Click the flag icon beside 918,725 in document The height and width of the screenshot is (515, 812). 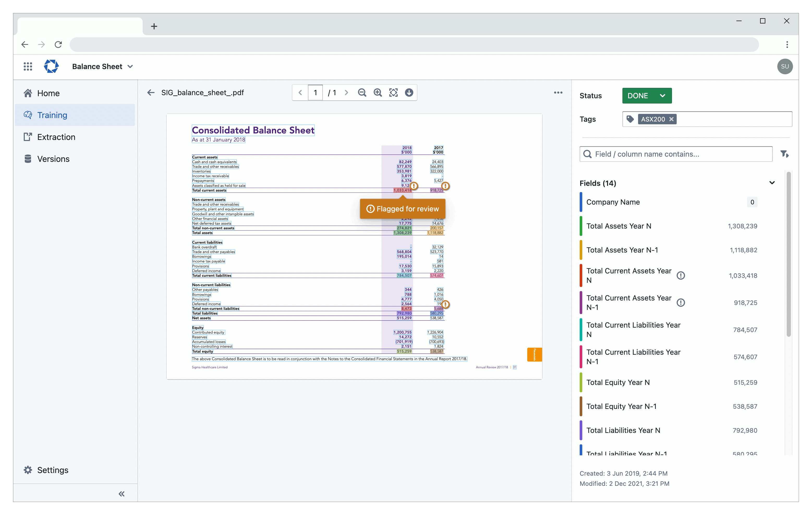445,186
